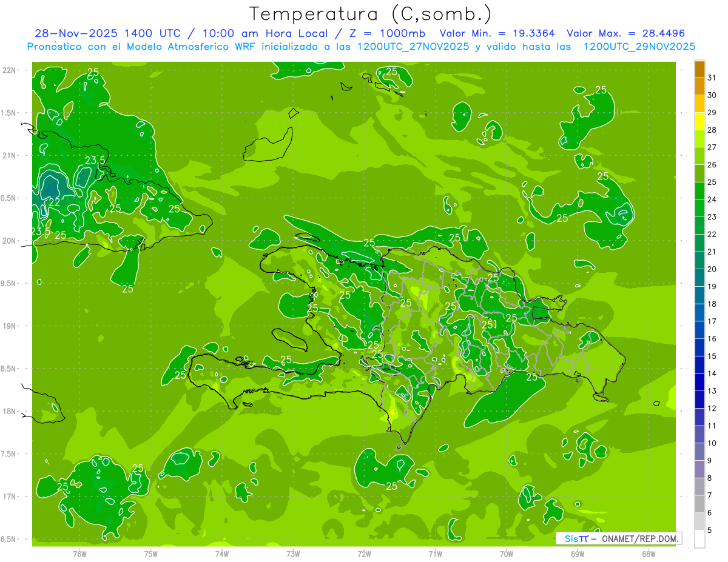Viewport: 728px width, 562px height.
Task: Select legend value label '26'
Action: 712,165
